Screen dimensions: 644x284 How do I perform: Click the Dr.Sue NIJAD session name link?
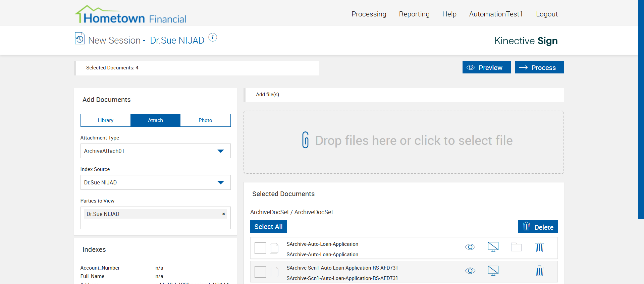(x=177, y=40)
